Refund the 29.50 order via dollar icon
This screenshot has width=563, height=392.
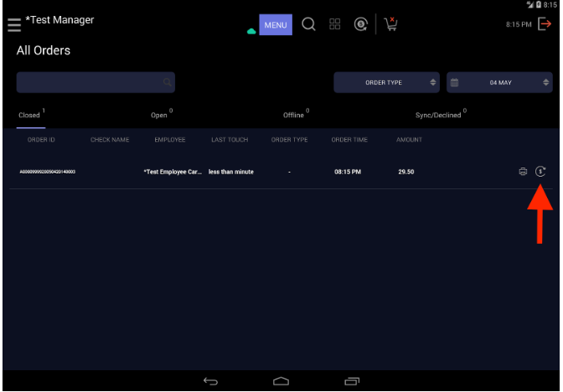[x=540, y=172]
